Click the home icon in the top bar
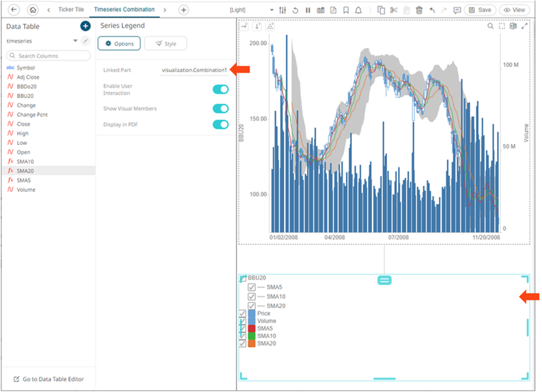Viewport: 542px width, 392px height. (33, 10)
